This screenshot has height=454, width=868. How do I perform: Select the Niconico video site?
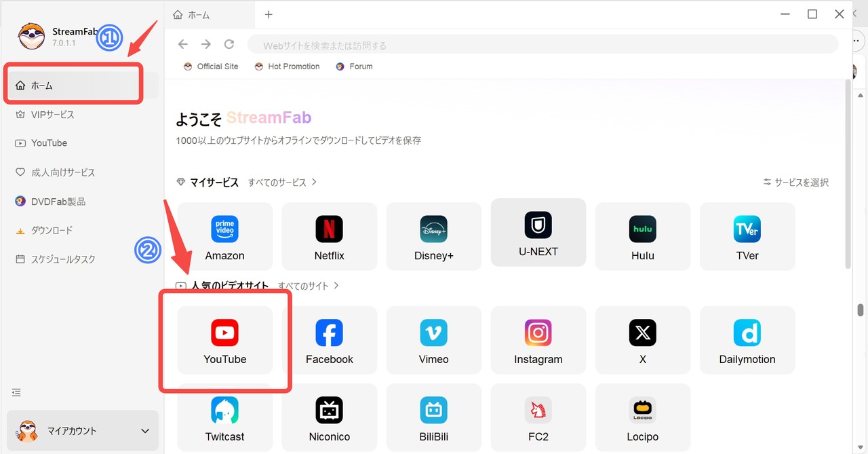click(x=329, y=417)
